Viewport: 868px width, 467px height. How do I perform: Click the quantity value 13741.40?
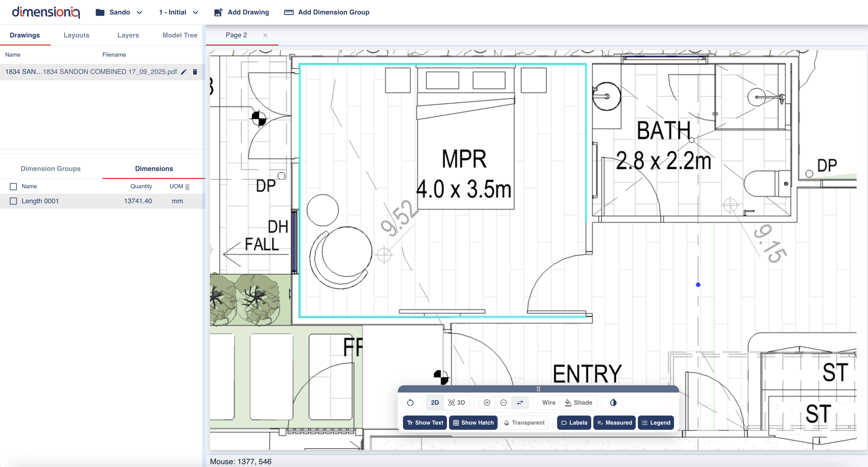[138, 201]
